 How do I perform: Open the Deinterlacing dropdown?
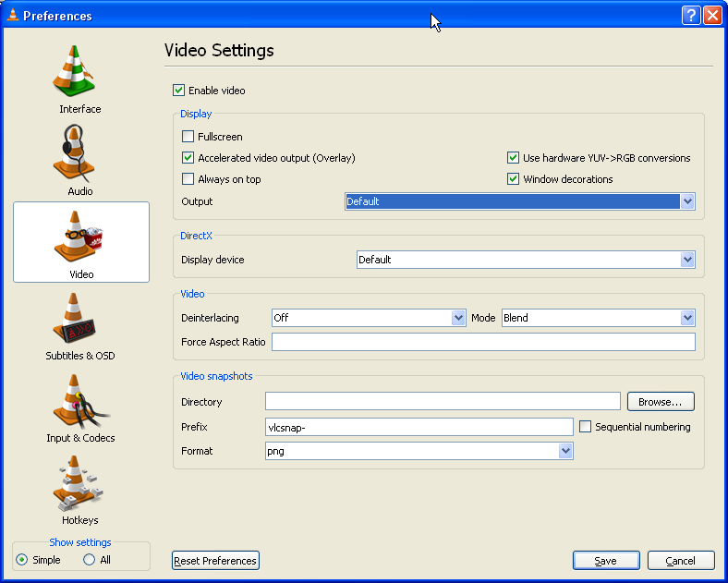click(369, 318)
